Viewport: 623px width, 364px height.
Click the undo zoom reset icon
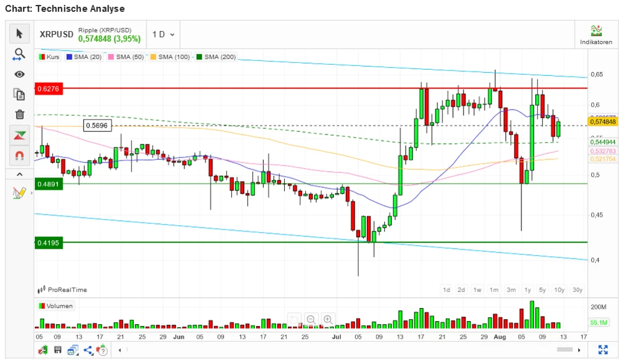(x=294, y=319)
